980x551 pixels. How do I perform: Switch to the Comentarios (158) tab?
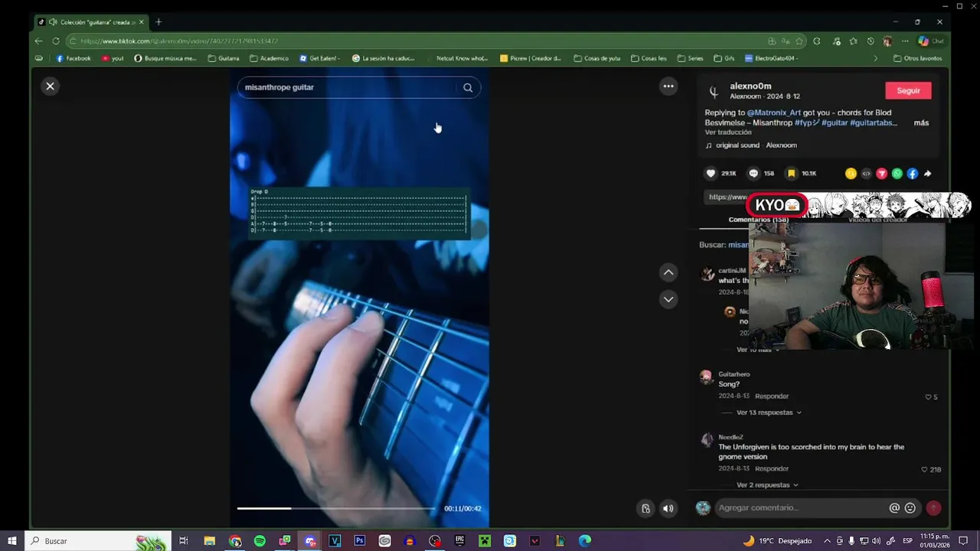758,220
